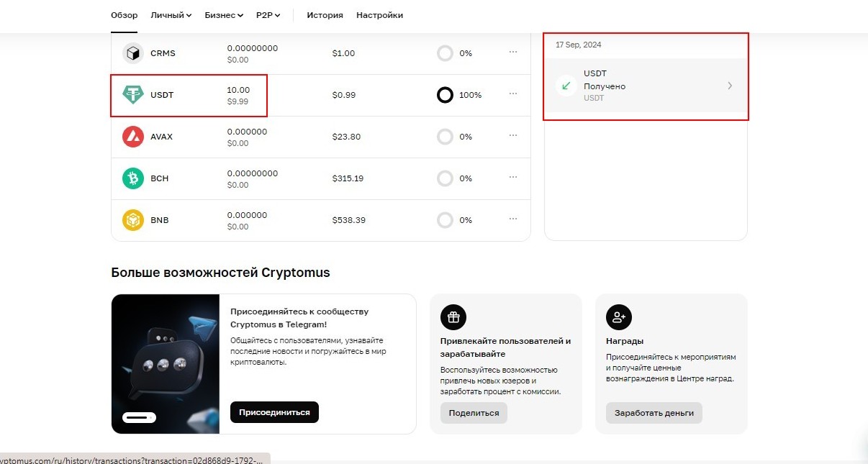868x464 pixels.
Task: Click the yellow BNB coin icon
Action: [x=133, y=220]
